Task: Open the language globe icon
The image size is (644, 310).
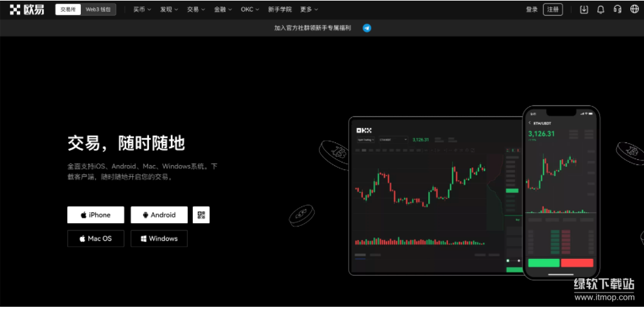Action: pyautogui.click(x=634, y=10)
